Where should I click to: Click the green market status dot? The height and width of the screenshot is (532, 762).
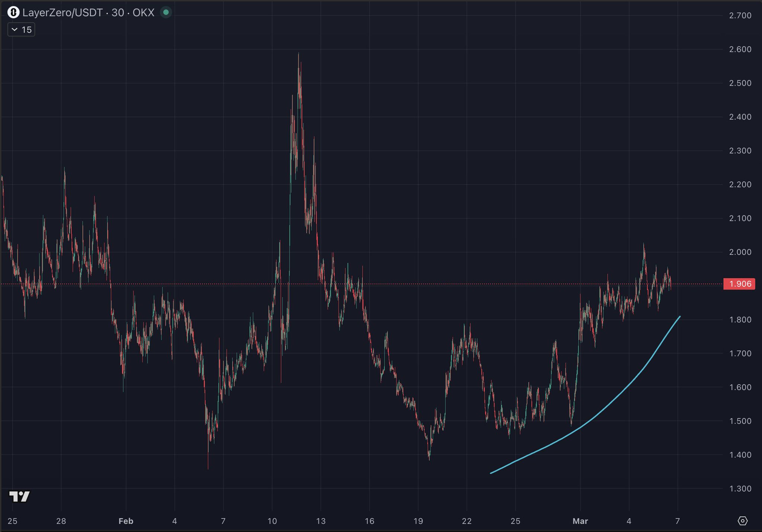[x=166, y=13]
